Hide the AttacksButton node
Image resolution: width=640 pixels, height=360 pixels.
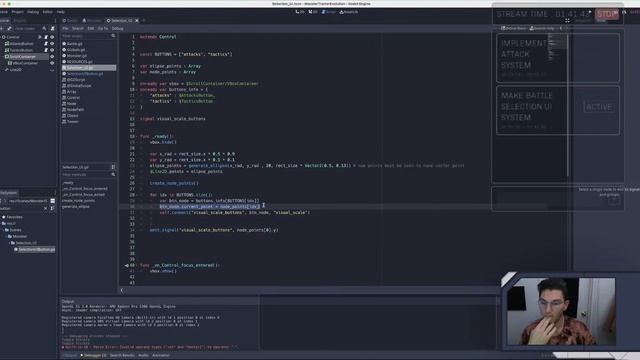tap(52, 44)
